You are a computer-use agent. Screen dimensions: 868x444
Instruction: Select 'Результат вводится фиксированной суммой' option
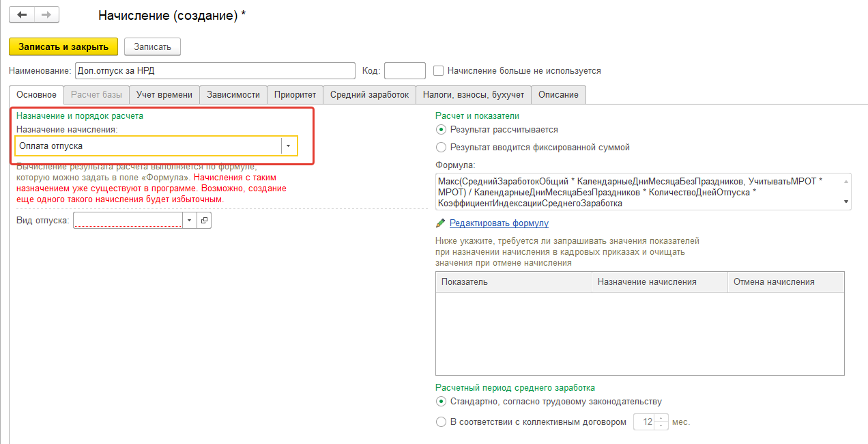(x=441, y=147)
